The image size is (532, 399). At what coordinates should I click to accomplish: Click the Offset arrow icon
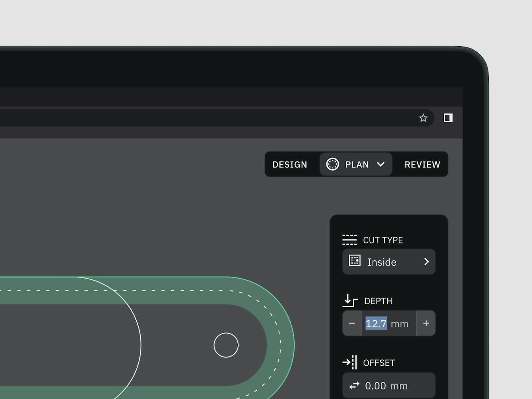pyautogui.click(x=350, y=362)
